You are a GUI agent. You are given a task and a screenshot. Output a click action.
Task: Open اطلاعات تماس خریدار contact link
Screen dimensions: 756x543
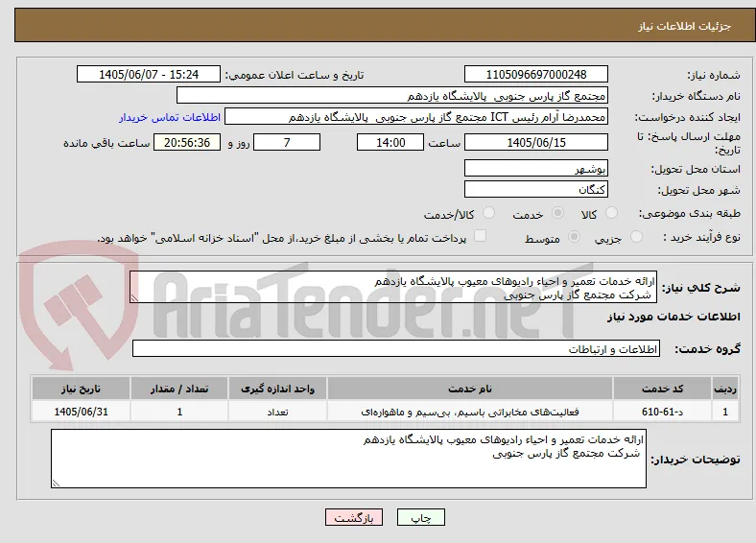tap(170, 117)
